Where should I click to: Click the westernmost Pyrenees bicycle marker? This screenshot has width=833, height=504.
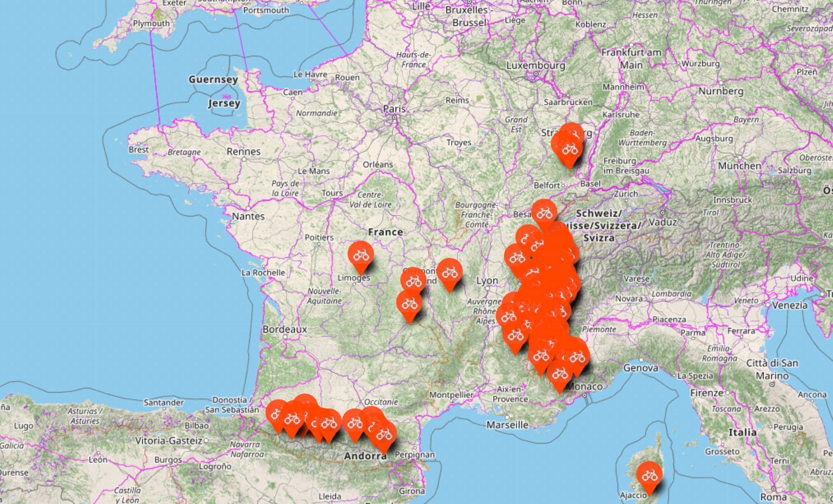tap(277, 415)
